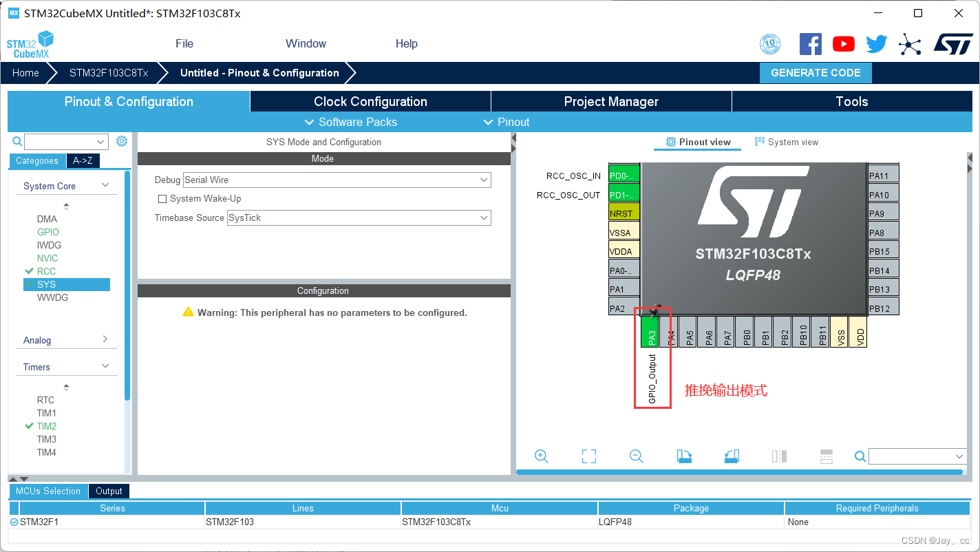Select DMA in System Core list
Viewport: 980px width, 552px height.
47,219
